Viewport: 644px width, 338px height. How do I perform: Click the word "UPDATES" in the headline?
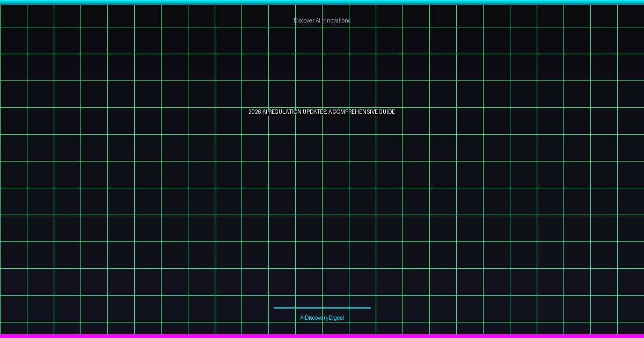tap(314, 112)
